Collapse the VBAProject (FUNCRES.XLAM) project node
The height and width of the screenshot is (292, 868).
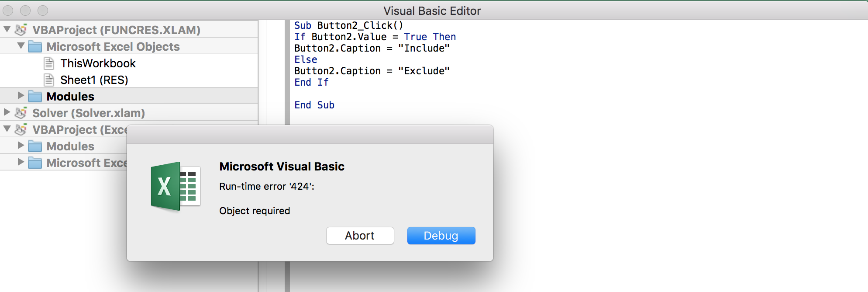tap(7, 29)
